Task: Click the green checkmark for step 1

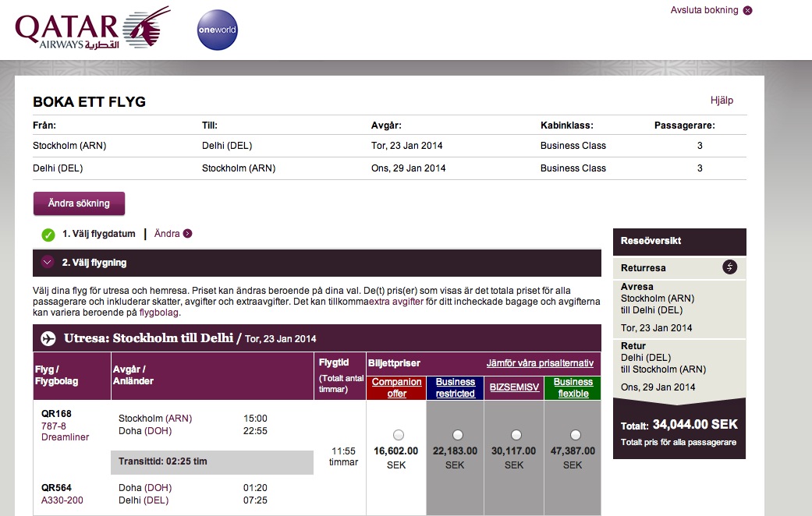Action: pos(48,235)
